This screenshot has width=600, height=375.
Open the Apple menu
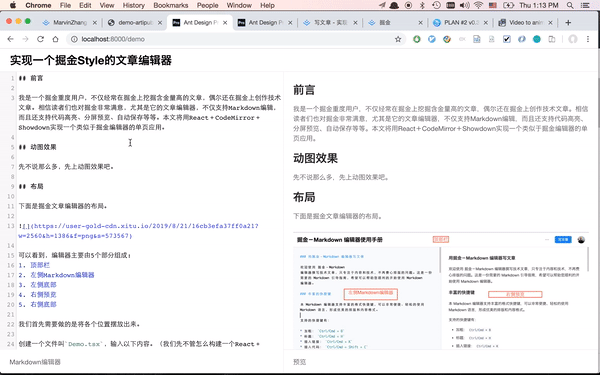tap(13, 5)
